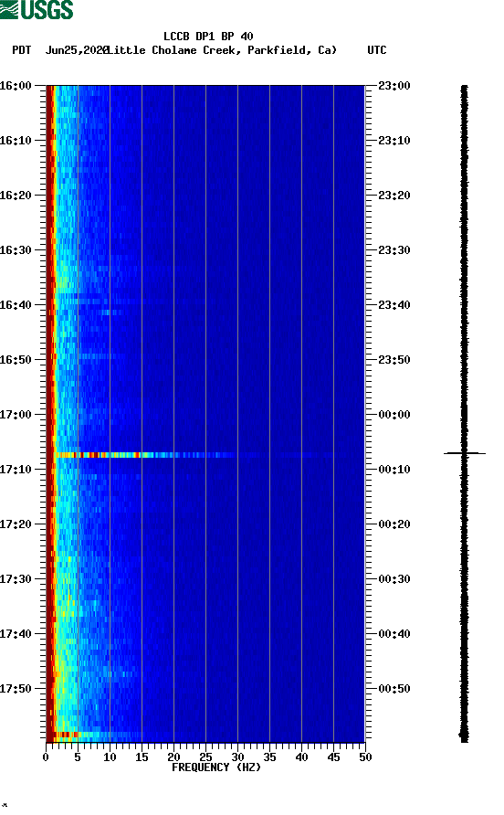
Task: Click the '10' frequency tick label
Action: click(x=110, y=757)
